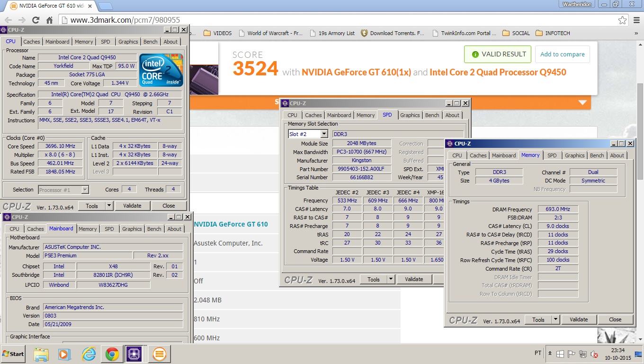This screenshot has height=364, width=644.
Task: Click Part Number 9905403-152.A00LF field
Action: coord(361,169)
